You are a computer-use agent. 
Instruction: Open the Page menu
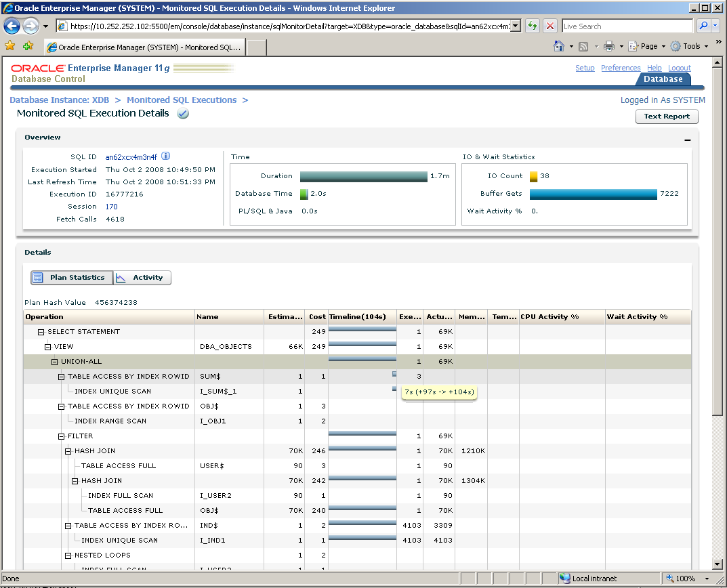[x=647, y=46]
